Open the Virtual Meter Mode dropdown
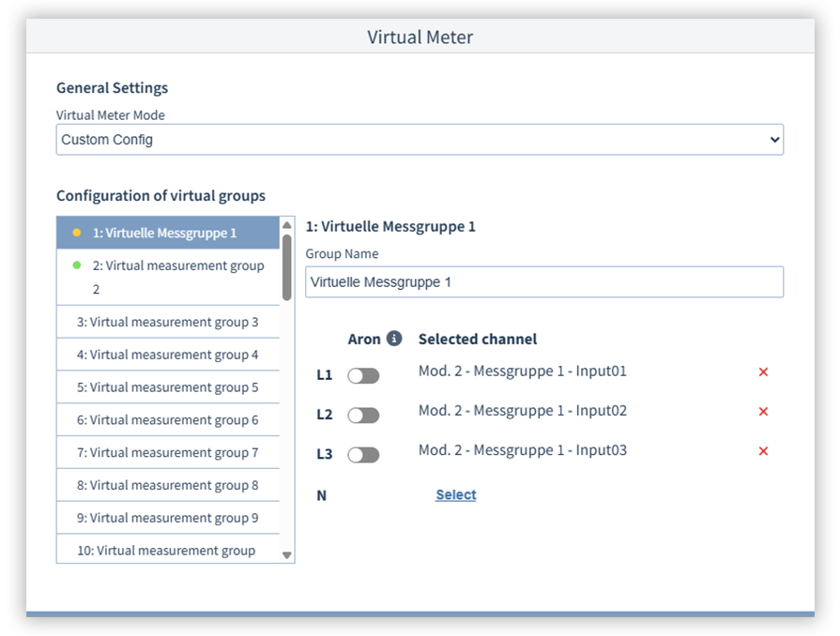This screenshot has height=636, width=840. point(420,140)
